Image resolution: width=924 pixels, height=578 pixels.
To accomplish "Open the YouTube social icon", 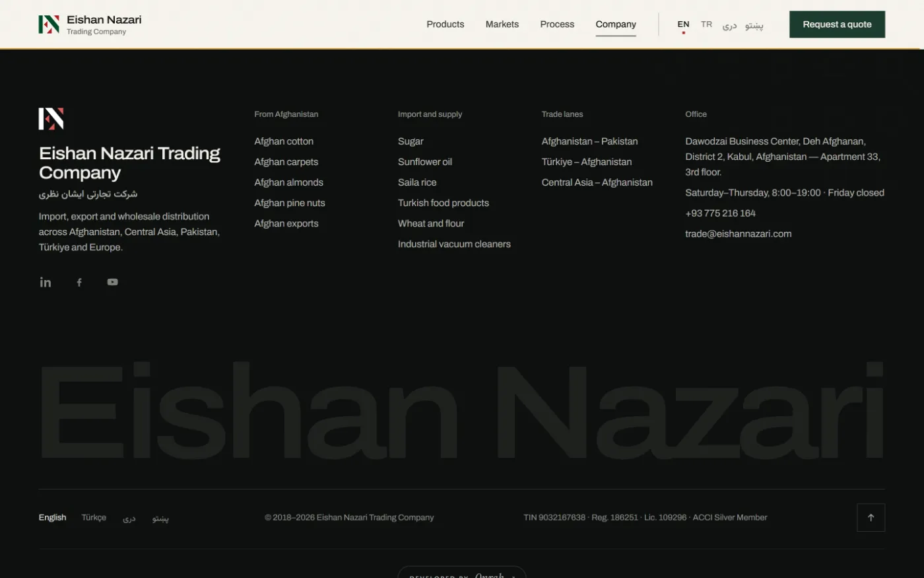I will tap(113, 282).
